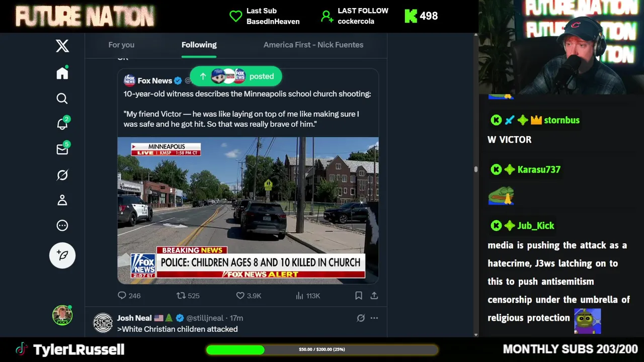Click the pepe emote under Karasu737
Screen dimensions: 644x362
[x=501, y=196]
